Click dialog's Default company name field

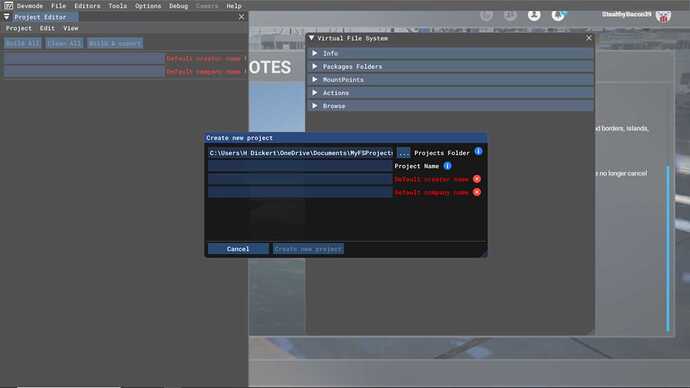click(x=300, y=192)
